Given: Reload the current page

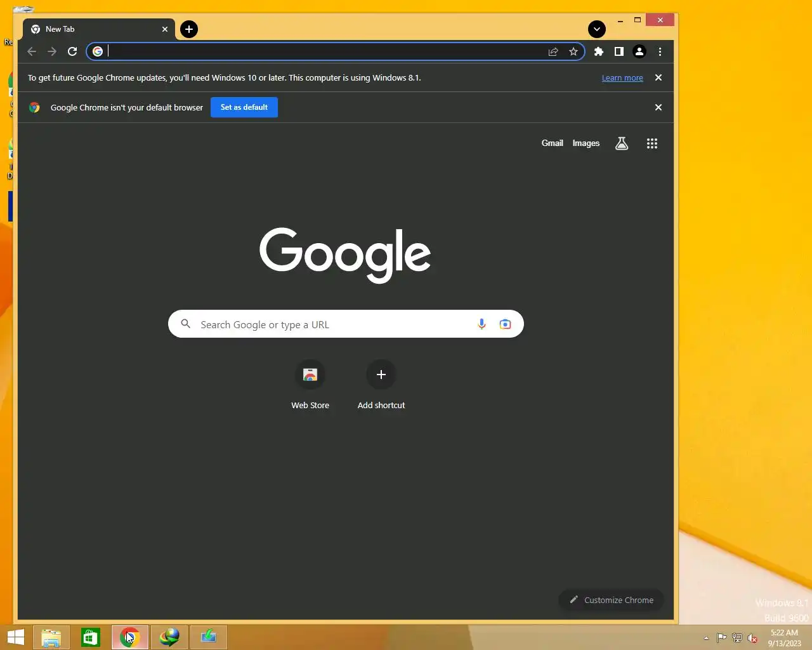Looking at the screenshot, I should pos(72,51).
